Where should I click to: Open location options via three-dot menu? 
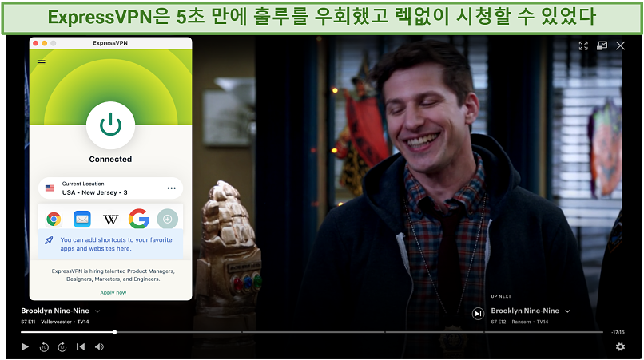tap(171, 188)
